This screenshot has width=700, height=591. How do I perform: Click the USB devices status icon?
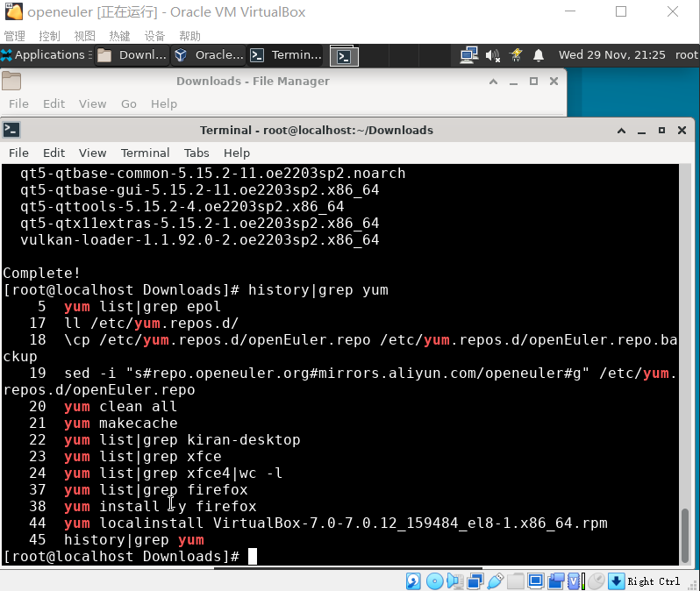[x=495, y=581]
